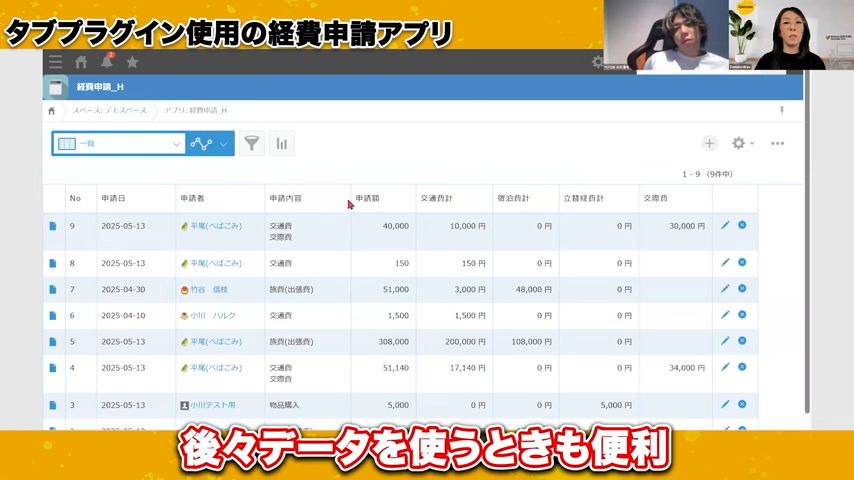Open the process graph view button
The width and height of the screenshot is (854, 480).
coord(200,143)
